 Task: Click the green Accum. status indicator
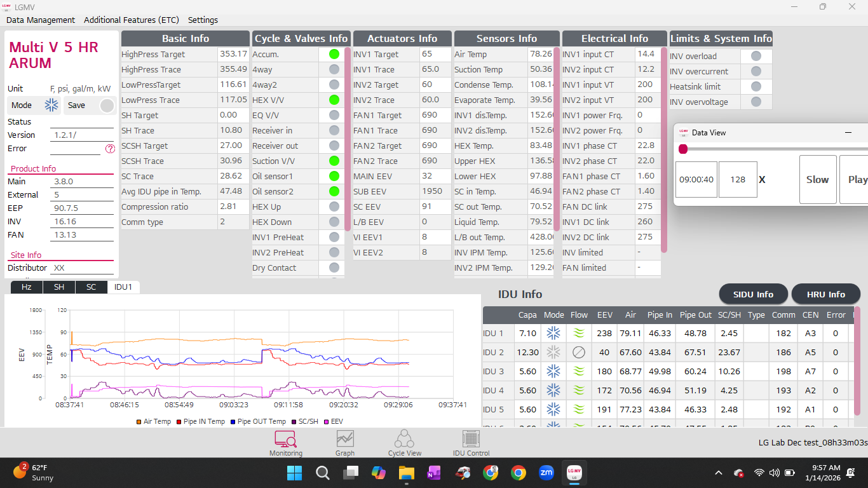[x=333, y=54]
